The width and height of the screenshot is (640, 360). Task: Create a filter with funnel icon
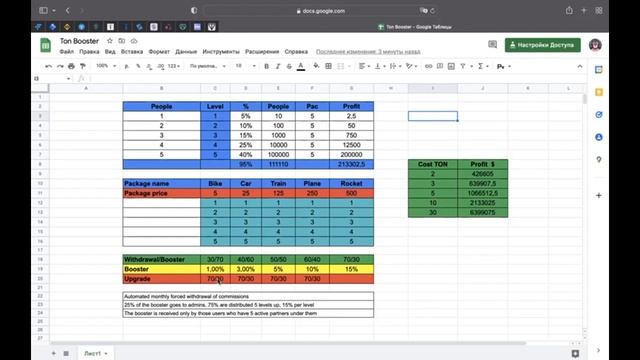pos(463,66)
